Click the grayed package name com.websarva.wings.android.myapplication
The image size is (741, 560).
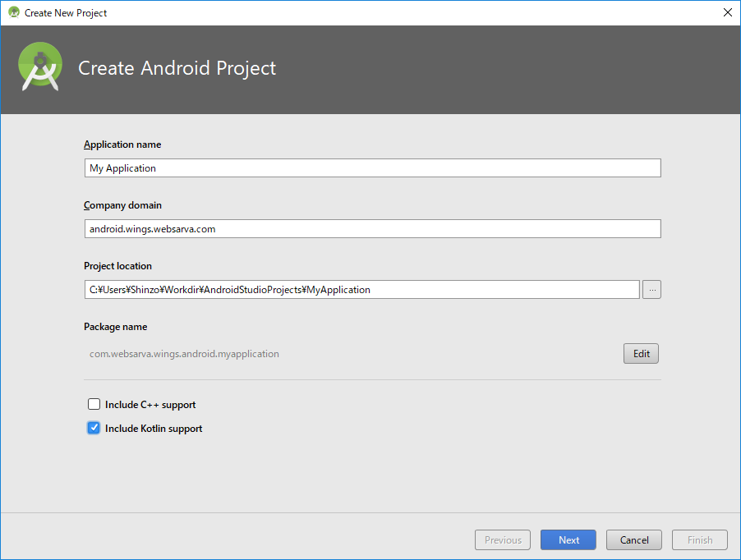click(184, 353)
